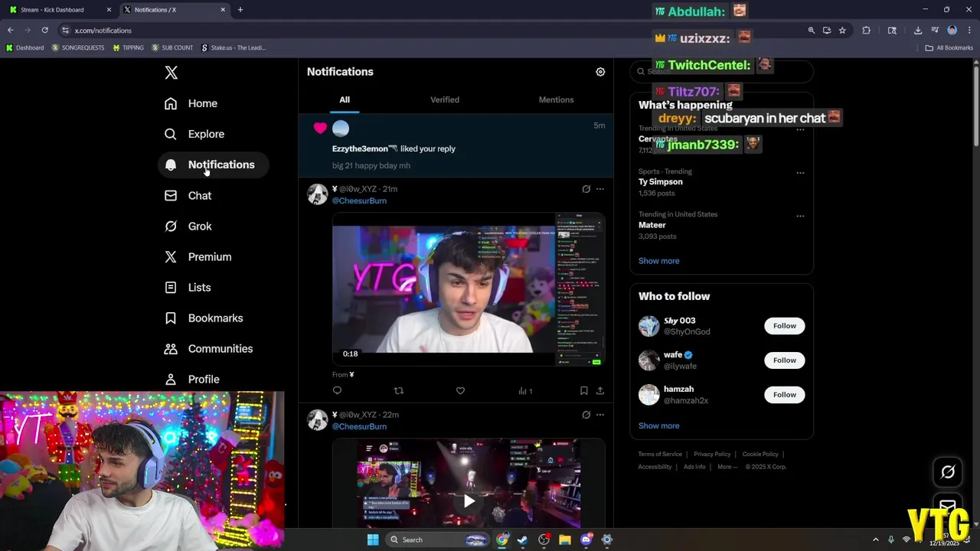This screenshot has width=980, height=551.
Task: Click Grok explain icon on 22m post
Action: coord(586,415)
